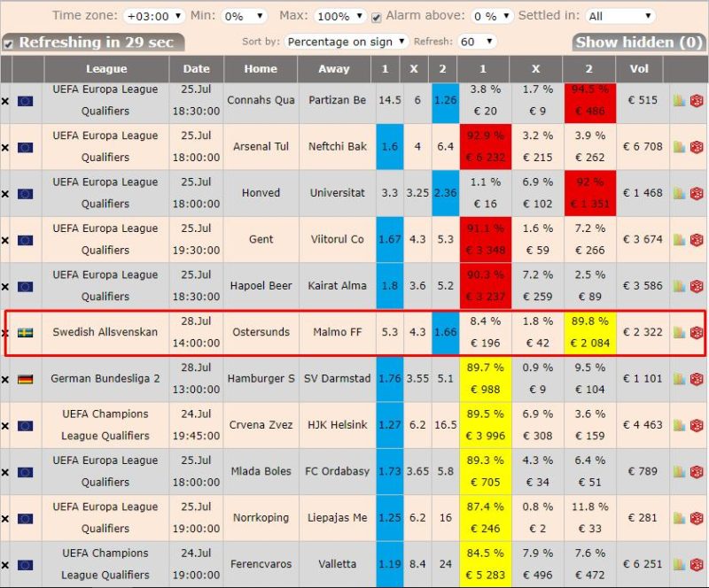This screenshot has height=588, width=709.
Task: Toggle the auto-refresh checkbox
Action: (9, 43)
